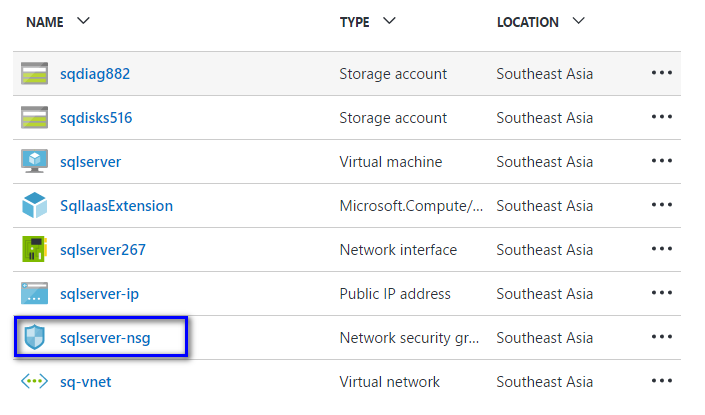Open ellipsis menu for SqlIaasExtension
The width and height of the screenshot is (705, 415).
tap(662, 205)
